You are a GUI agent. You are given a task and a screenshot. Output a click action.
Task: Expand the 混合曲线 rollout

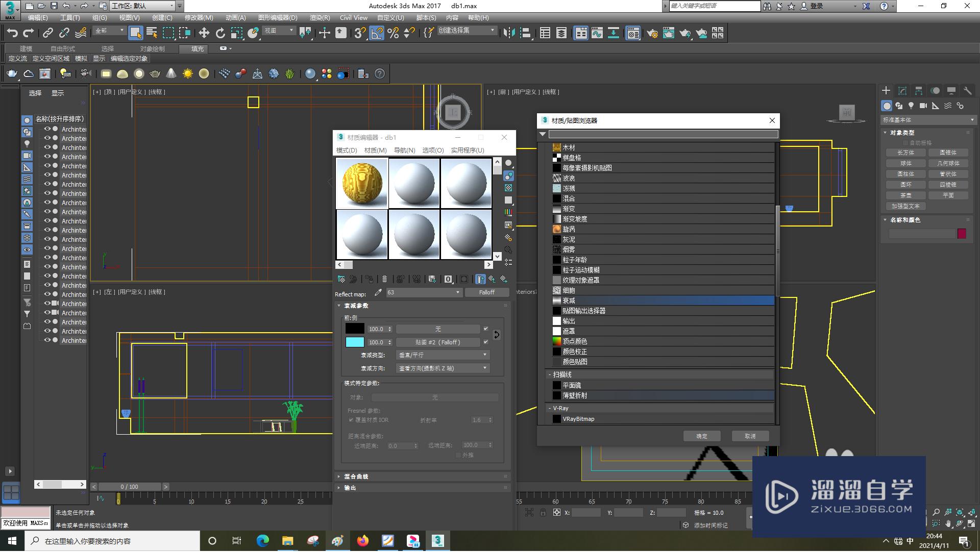point(356,476)
